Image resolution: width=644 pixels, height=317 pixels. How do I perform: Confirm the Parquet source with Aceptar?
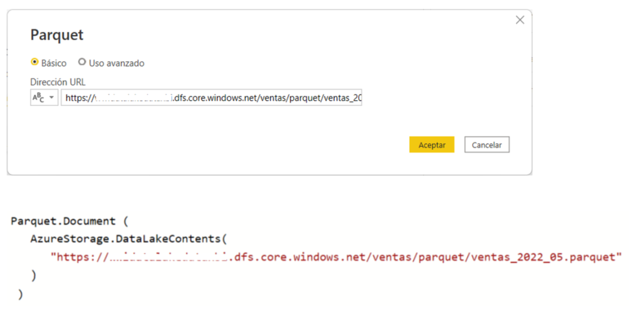[431, 145]
